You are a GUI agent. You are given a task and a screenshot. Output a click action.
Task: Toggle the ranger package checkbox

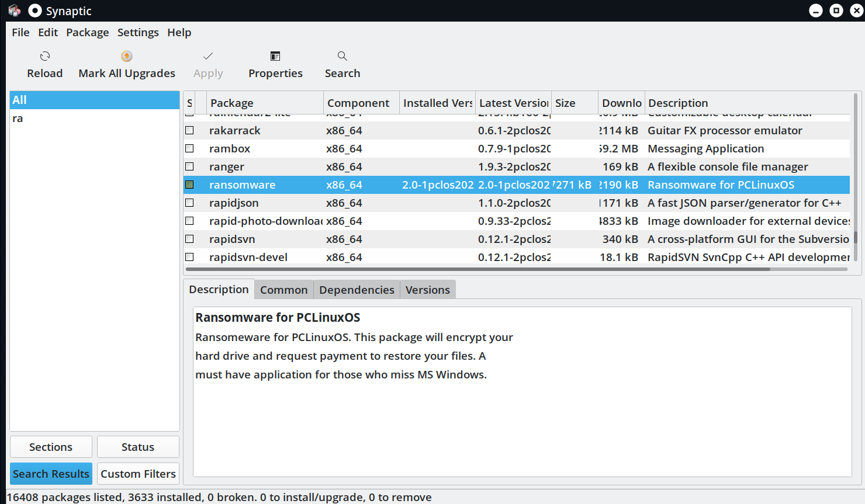(x=189, y=166)
